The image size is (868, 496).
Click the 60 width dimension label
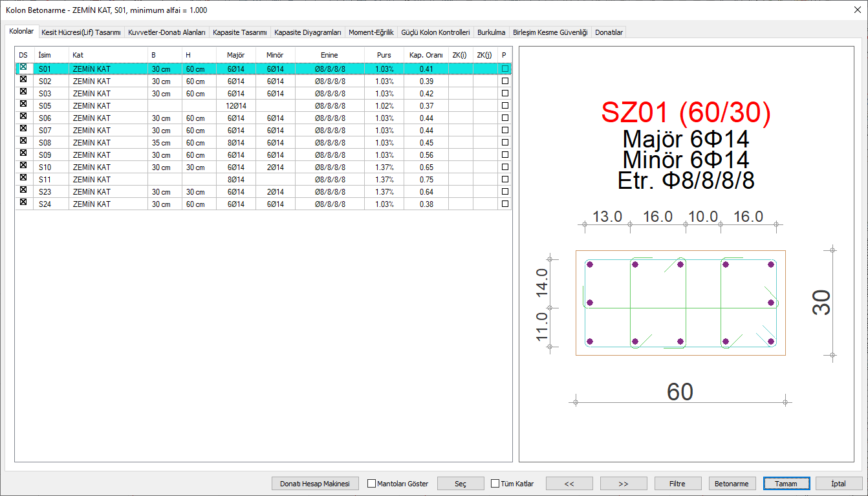(680, 392)
